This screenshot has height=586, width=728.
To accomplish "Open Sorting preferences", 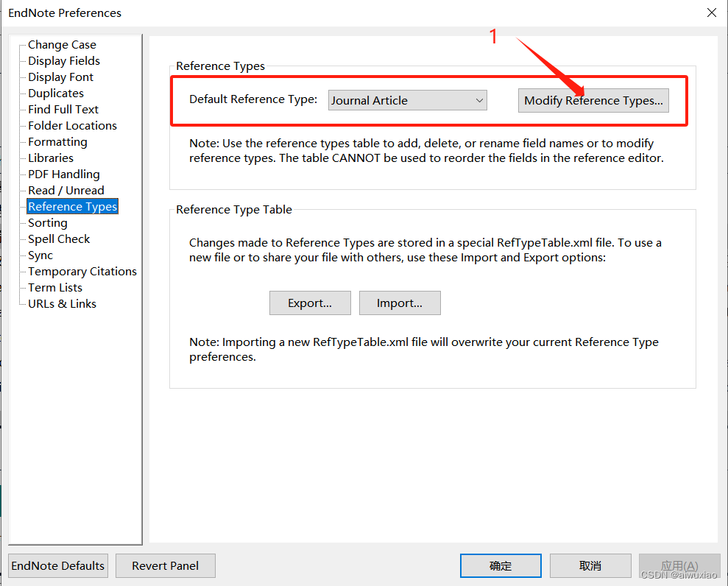I will [x=47, y=223].
